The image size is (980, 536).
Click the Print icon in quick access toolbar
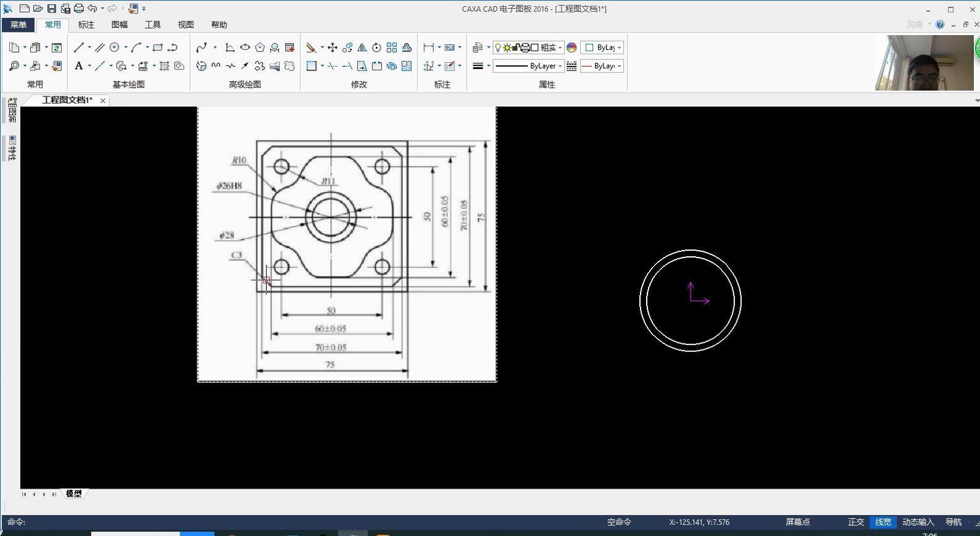pyautogui.click(x=79, y=9)
